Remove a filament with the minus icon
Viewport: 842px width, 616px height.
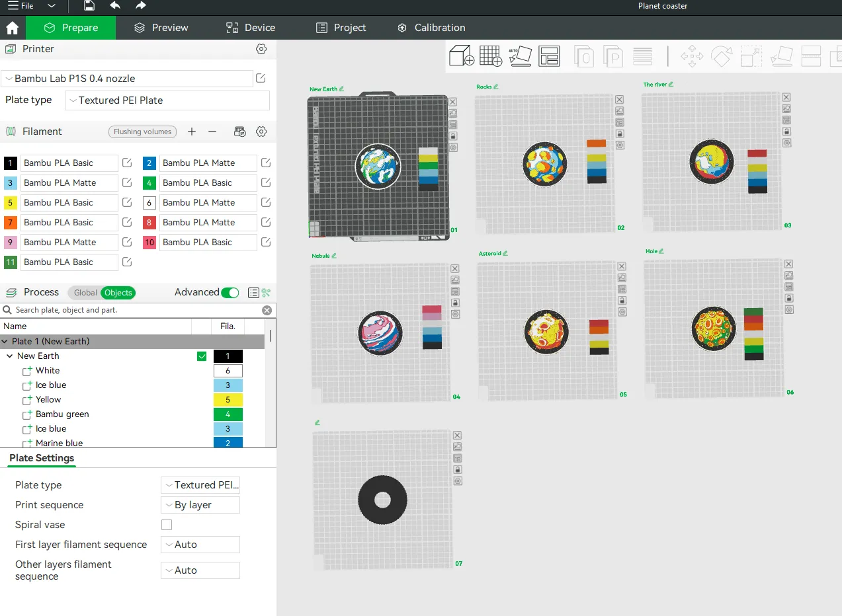pyautogui.click(x=212, y=132)
